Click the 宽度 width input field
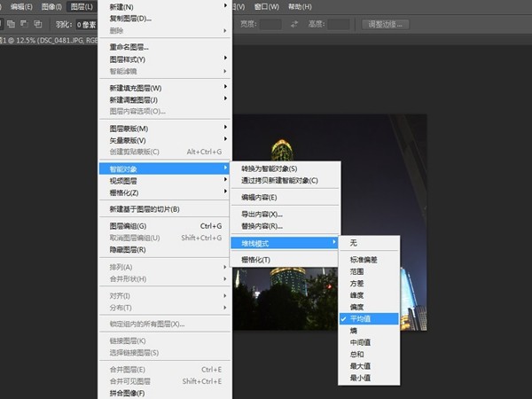 coord(271,24)
